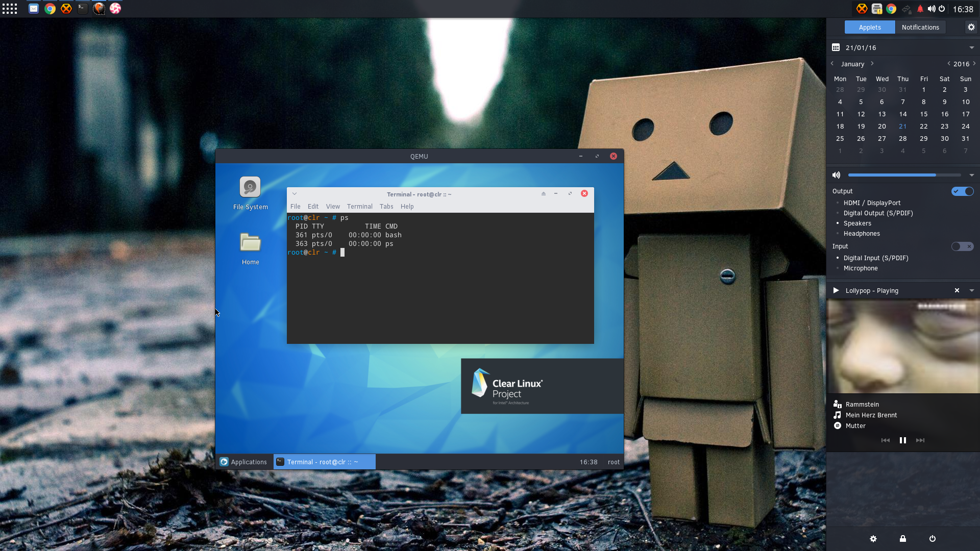
Task: Open the terminal launcher icon in the top panel
Action: point(83,9)
